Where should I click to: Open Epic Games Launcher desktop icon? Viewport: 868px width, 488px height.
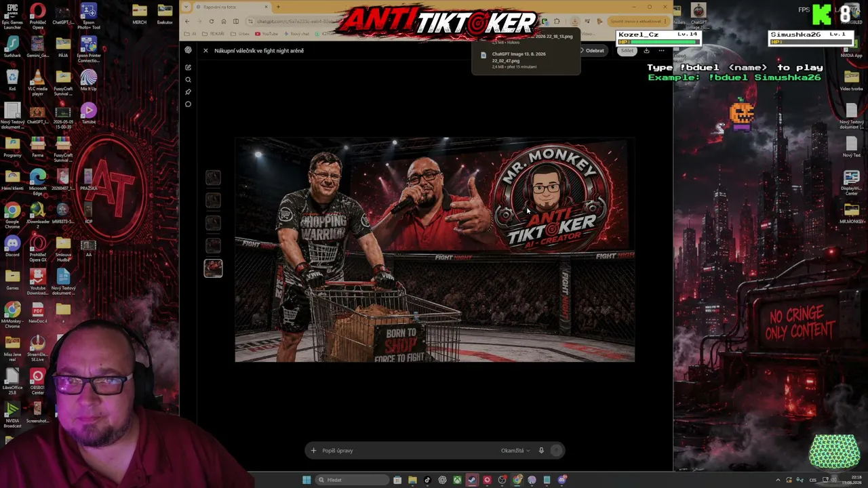(12, 17)
